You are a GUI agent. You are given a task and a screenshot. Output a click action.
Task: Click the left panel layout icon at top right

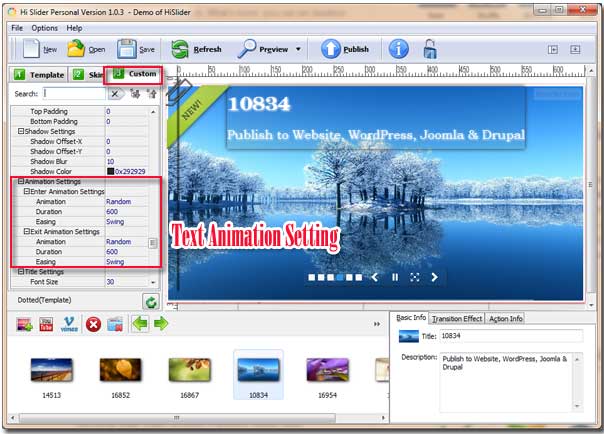pyautogui.click(x=553, y=49)
